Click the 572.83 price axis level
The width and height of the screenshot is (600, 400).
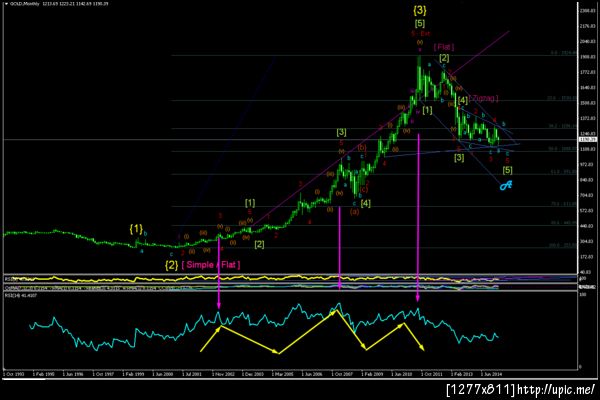589,211
